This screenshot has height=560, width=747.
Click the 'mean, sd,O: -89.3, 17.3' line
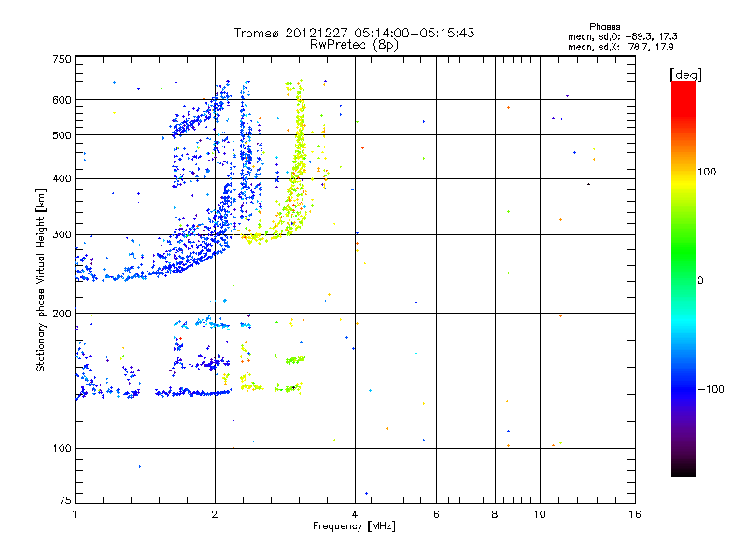[623, 36]
